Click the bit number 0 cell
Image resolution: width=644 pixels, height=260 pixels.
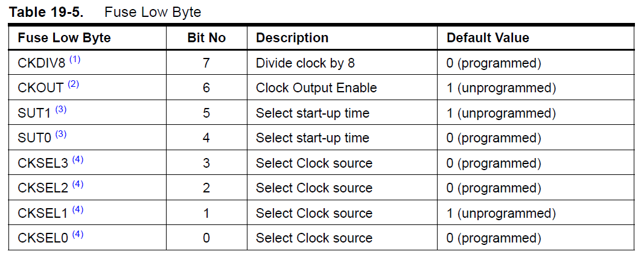(206, 238)
